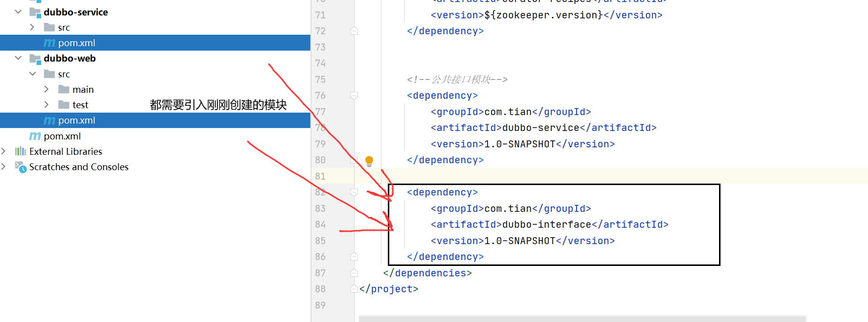Click src folder icon under dubbo-service
This screenshot has width=868, height=322.
pos(49,27)
